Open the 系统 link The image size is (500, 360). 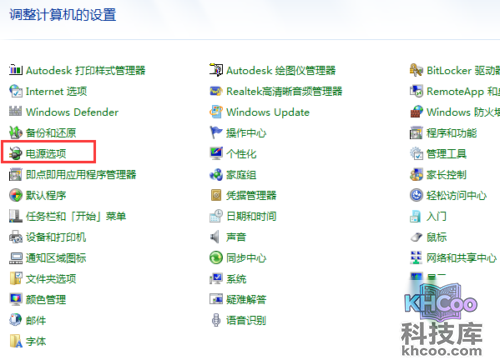[x=236, y=279]
